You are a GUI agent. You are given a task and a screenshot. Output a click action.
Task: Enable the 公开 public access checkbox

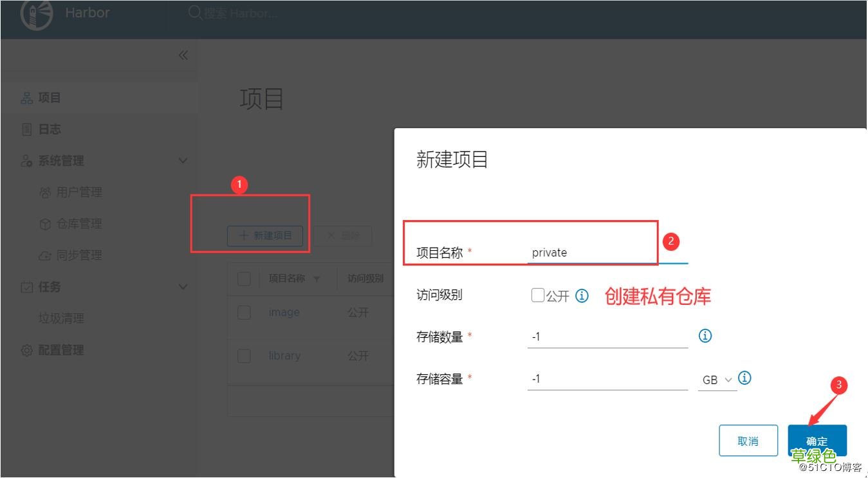[538, 295]
